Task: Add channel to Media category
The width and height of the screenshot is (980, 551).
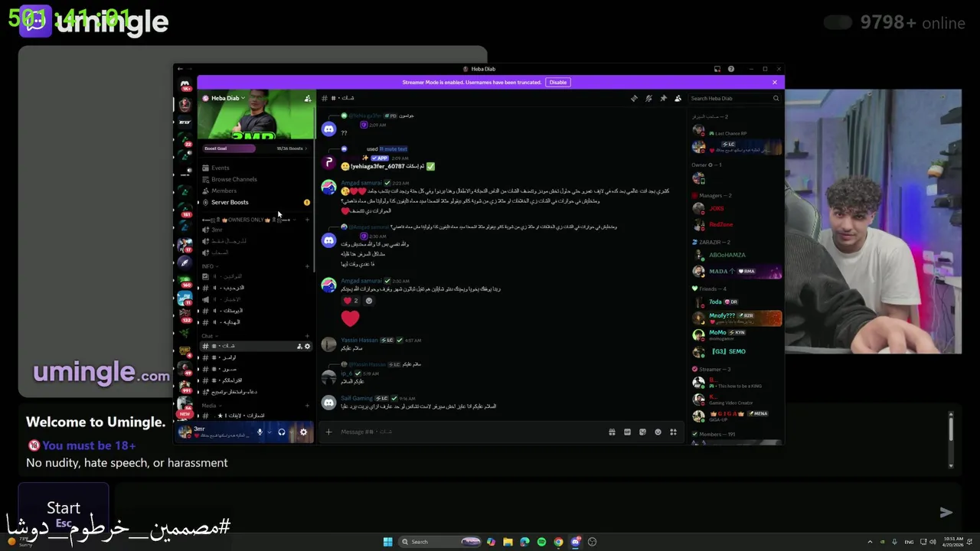Action: tap(307, 406)
